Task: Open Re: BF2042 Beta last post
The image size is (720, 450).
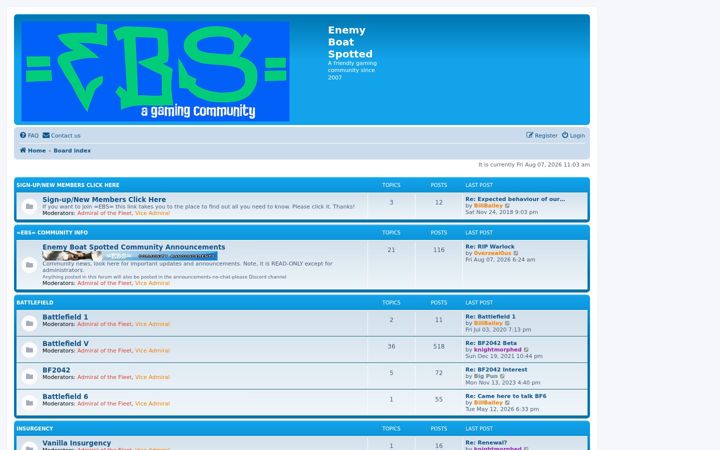Action: coord(491,343)
